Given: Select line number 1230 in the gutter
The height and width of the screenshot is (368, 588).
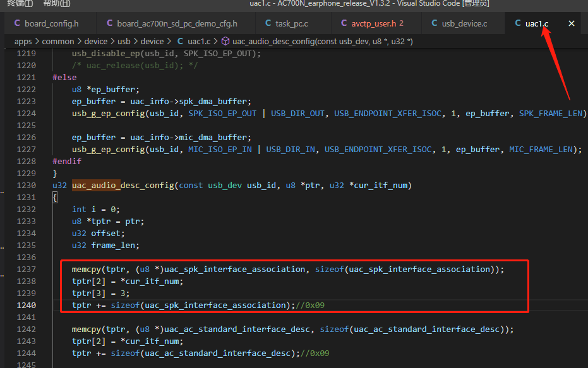Looking at the screenshot, I should (x=27, y=185).
